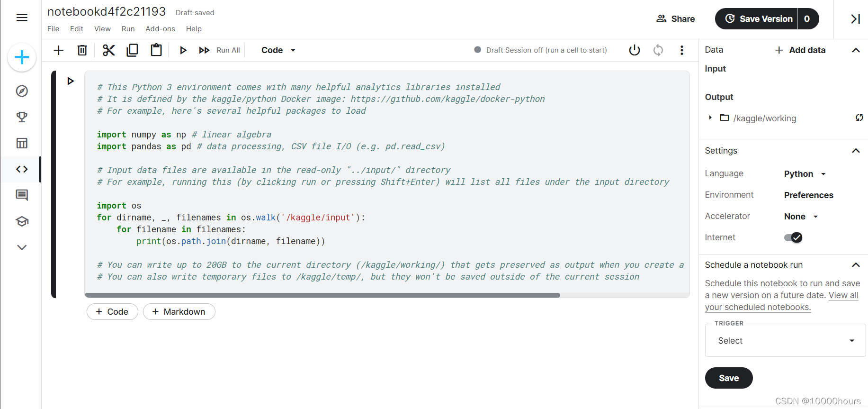The image size is (868, 409).
Task: Click the restart session refresh icon
Action: [x=658, y=50]
